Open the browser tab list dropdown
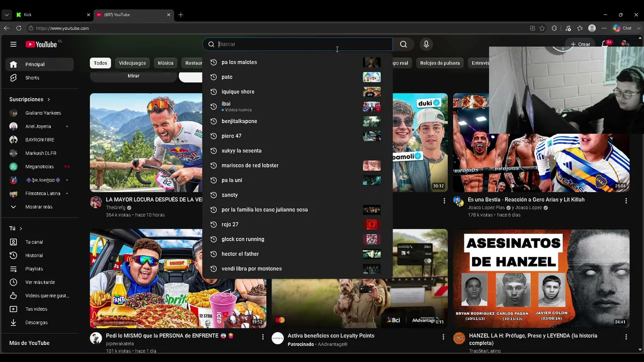 [x=7, y=15]
